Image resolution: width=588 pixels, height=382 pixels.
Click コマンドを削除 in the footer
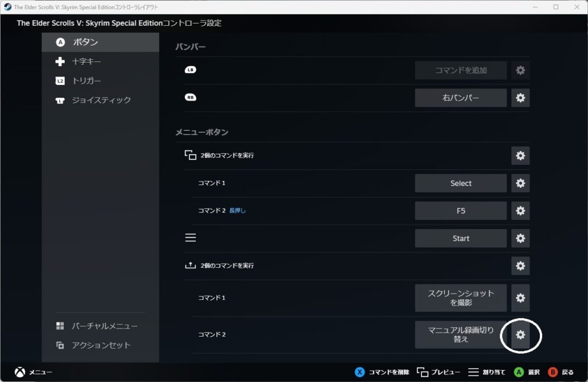389,372
